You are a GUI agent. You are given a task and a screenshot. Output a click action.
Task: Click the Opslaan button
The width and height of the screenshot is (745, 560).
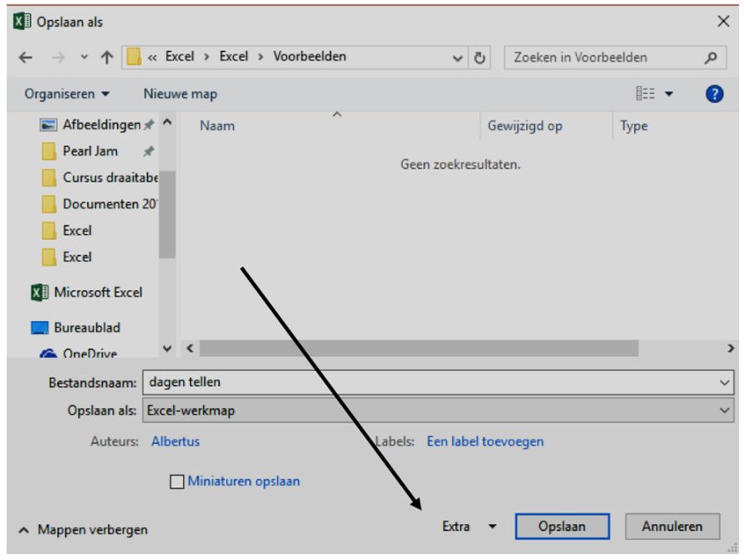(x=561, y=527)
